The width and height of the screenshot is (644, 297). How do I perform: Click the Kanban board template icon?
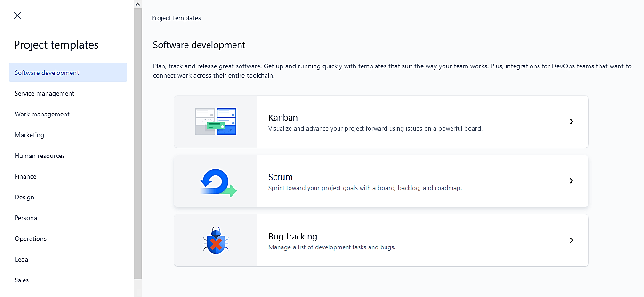click(216, 122)
